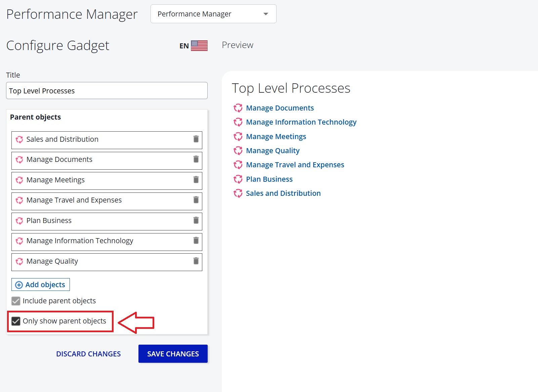538x392 pixels.
Task: Remove Plan Business with trash icon
Action: tap(196, 220)
